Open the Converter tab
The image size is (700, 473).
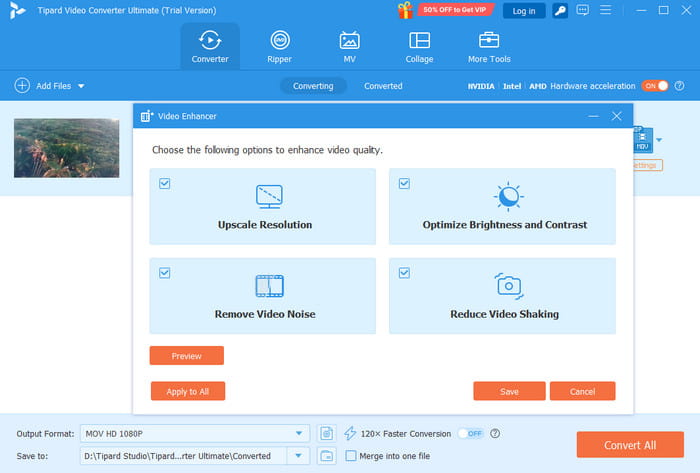tap(210, 46)
